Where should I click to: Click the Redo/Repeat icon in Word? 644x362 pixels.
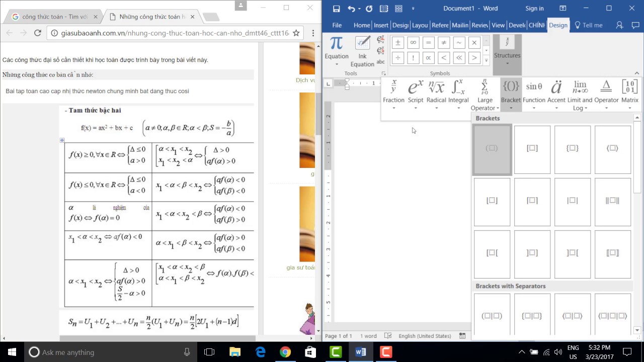click(369, 9)
